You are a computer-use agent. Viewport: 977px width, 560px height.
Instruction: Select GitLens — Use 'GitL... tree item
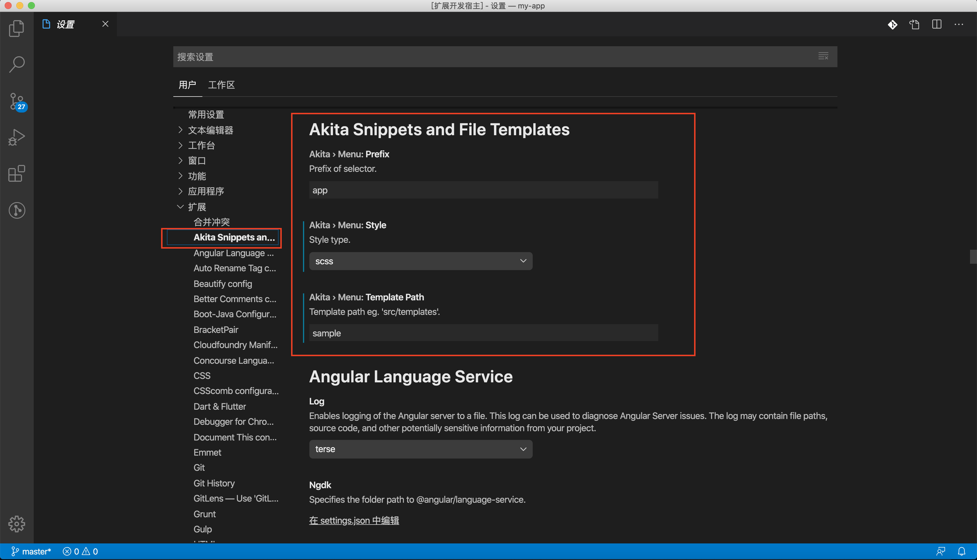[x=236, y=498]
